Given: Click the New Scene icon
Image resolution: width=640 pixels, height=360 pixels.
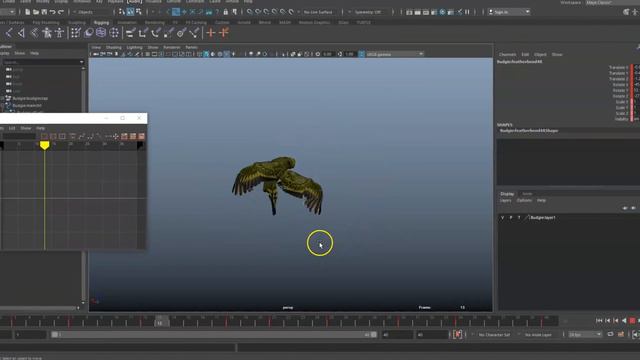Looking at the screenshot, I should [x=27, y=12].
